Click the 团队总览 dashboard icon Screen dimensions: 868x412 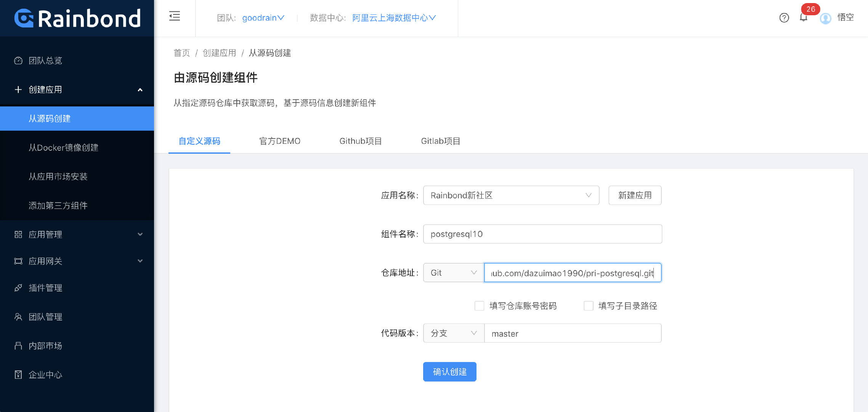coord(18,61)
